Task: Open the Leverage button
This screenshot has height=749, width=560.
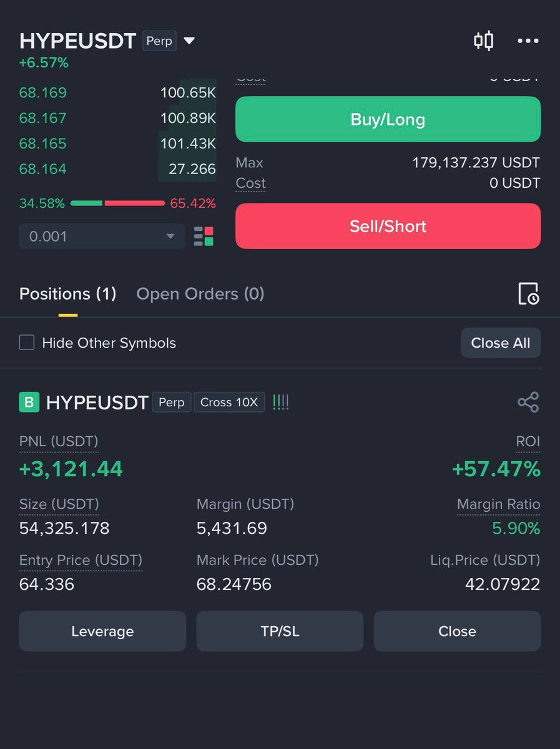Action: 102,631
